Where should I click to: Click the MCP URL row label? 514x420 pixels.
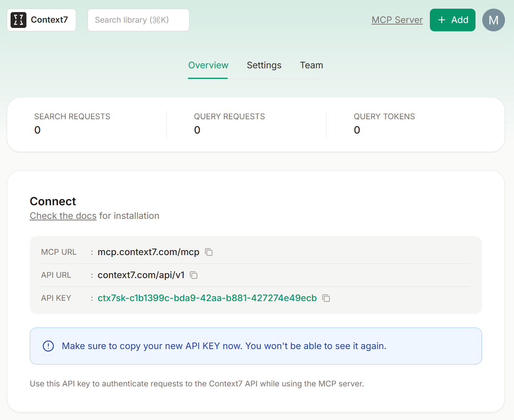59,252
